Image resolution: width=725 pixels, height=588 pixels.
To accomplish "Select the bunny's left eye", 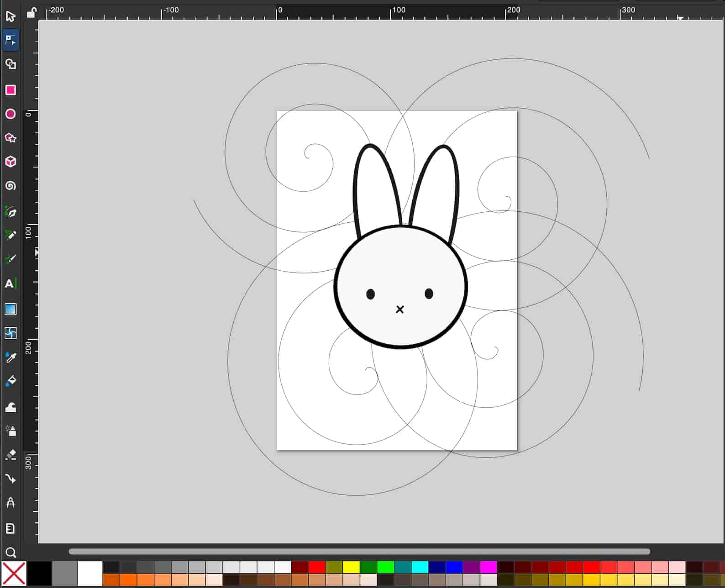I will 371,294.
